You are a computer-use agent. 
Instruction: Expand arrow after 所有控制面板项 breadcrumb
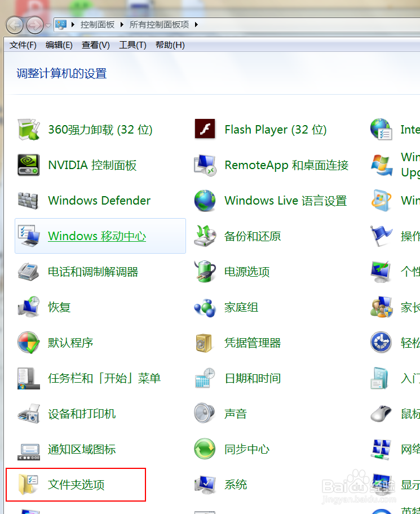tap(196, 25)
